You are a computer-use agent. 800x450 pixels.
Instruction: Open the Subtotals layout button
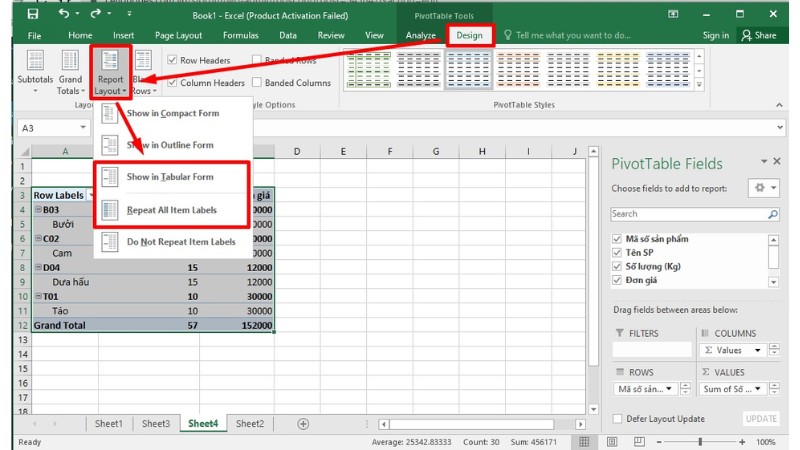tap(35, 72)
